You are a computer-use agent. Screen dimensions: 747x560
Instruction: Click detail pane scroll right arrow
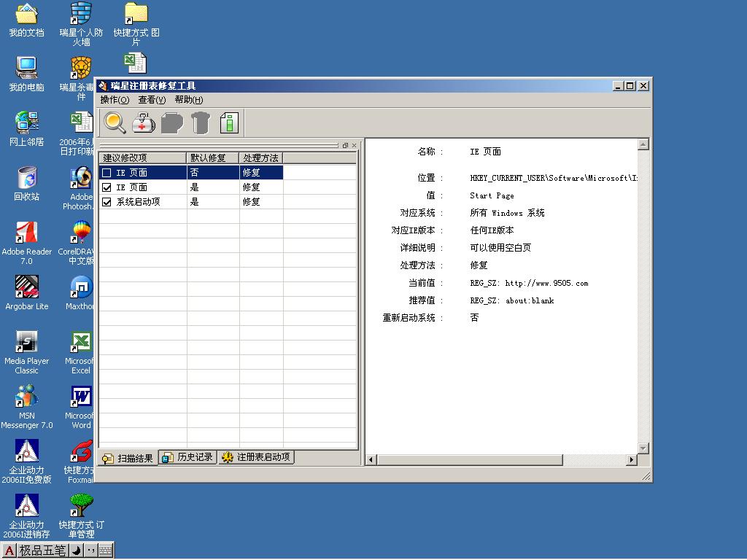tap(632, 459)
